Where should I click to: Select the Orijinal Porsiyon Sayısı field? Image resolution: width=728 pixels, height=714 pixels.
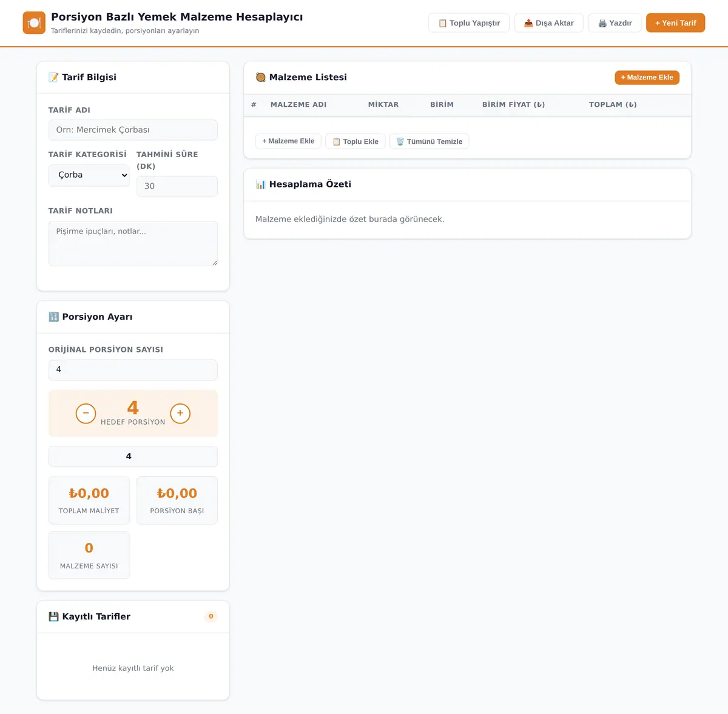pos(133,369)
